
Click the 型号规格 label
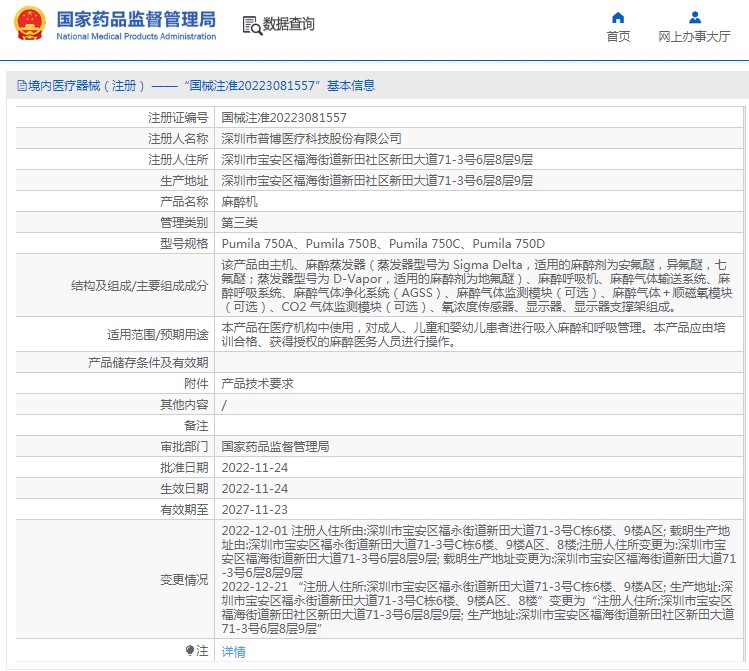point(184,244)
